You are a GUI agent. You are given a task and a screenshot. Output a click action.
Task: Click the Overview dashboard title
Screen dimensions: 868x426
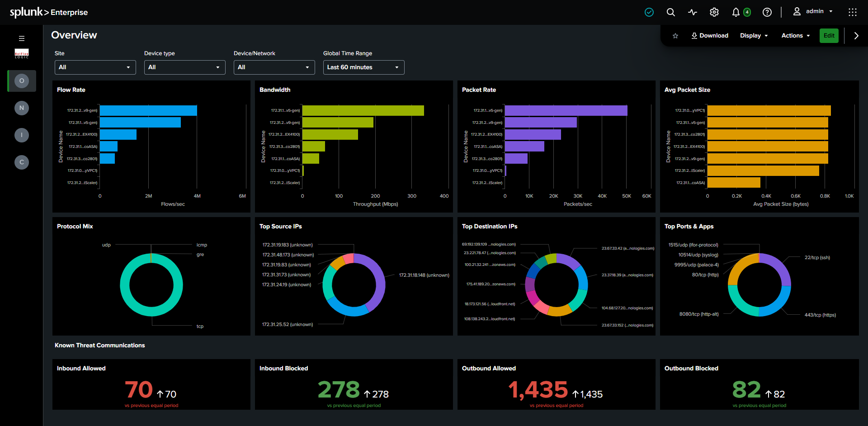74,35
